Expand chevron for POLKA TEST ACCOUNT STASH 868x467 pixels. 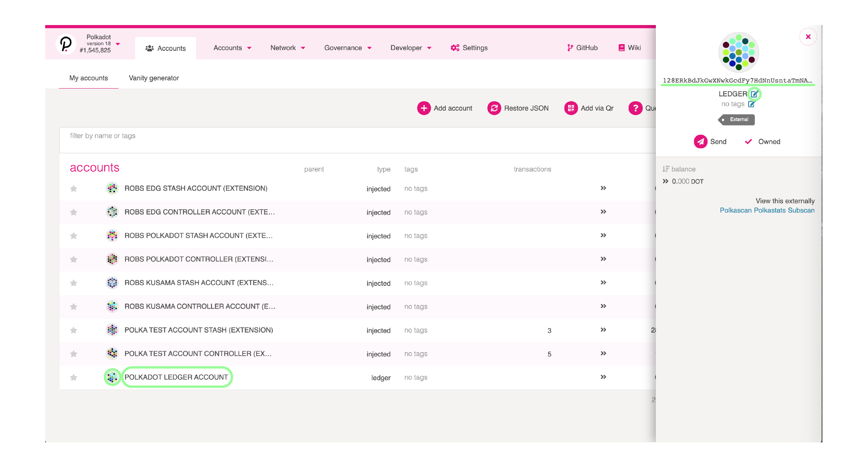[x=603, y=330]
